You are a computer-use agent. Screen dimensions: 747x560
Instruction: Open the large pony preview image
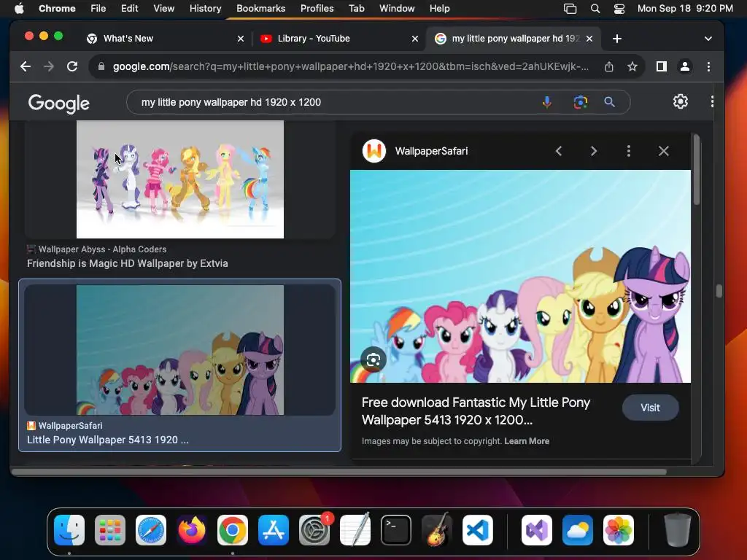tap(520, 276)
